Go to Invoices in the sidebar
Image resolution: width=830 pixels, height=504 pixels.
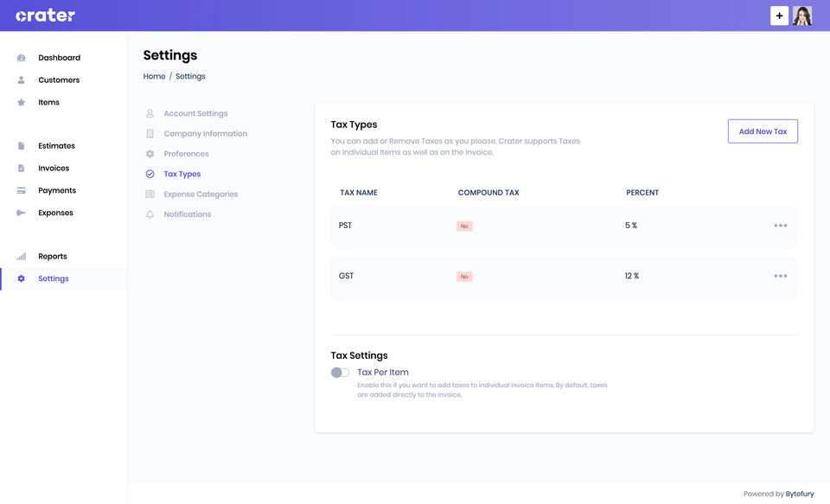point(54,169)
